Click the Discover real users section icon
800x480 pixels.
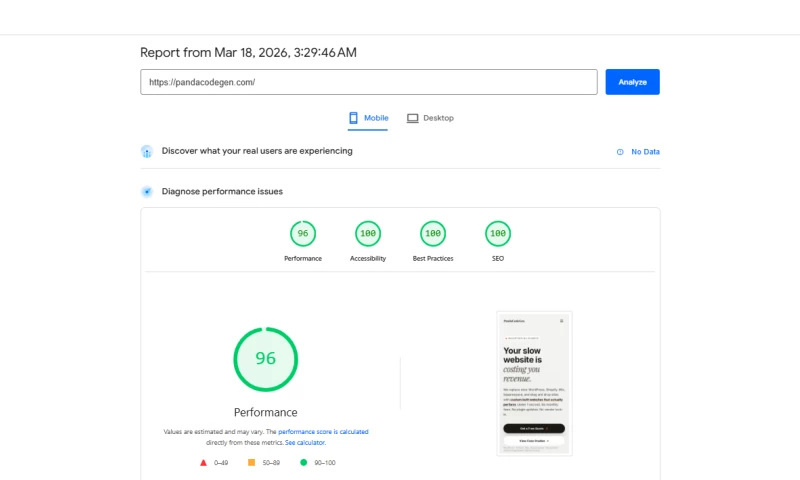point(147,152)
